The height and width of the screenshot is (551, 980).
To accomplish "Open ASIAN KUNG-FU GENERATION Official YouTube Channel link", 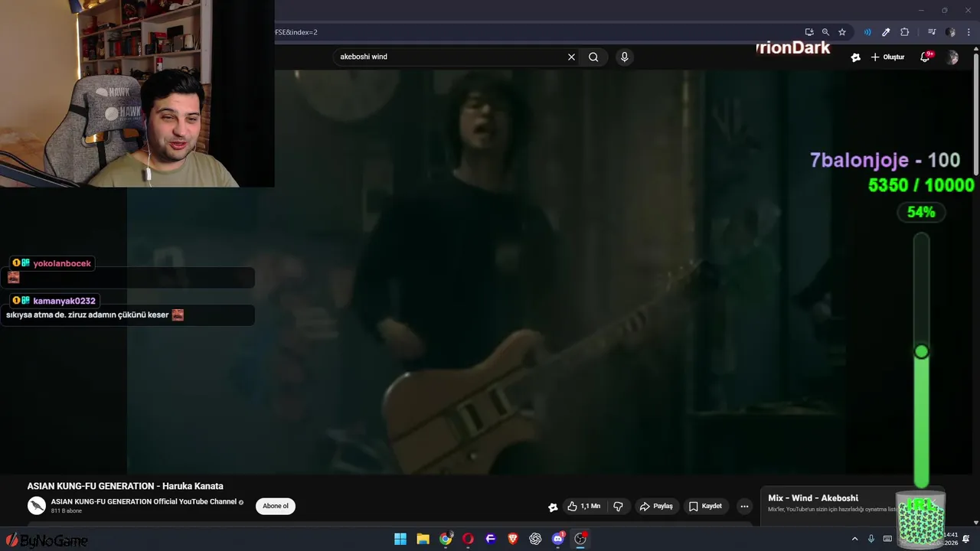I will pos(144,502).
